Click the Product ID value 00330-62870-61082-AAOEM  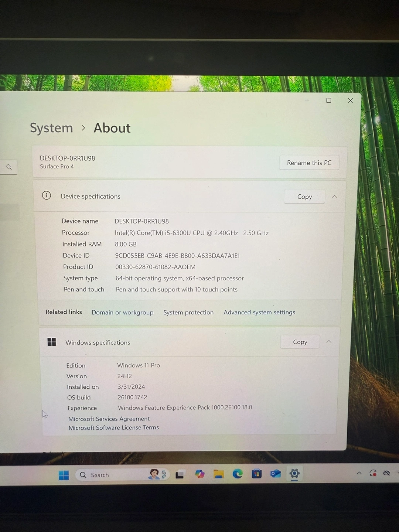[156, 267]
